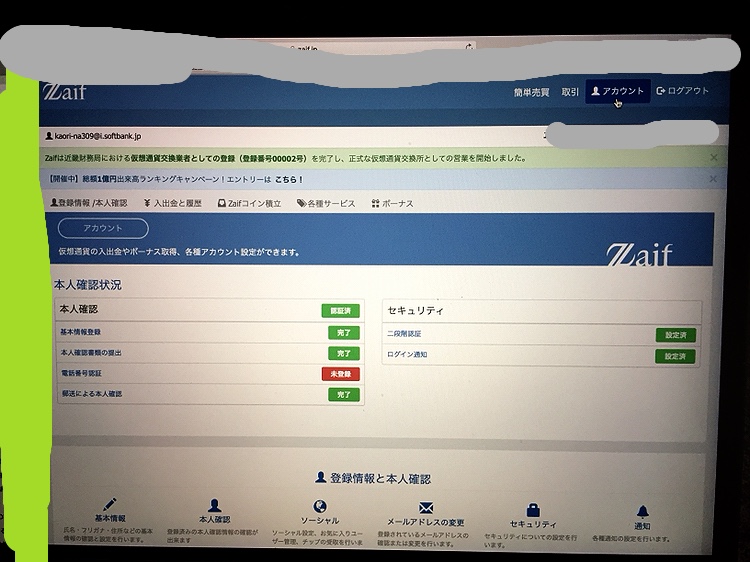The width and height of the screenshot is (750, 562).
Task: Open 二段階認証 link
Action: [404, 334]
